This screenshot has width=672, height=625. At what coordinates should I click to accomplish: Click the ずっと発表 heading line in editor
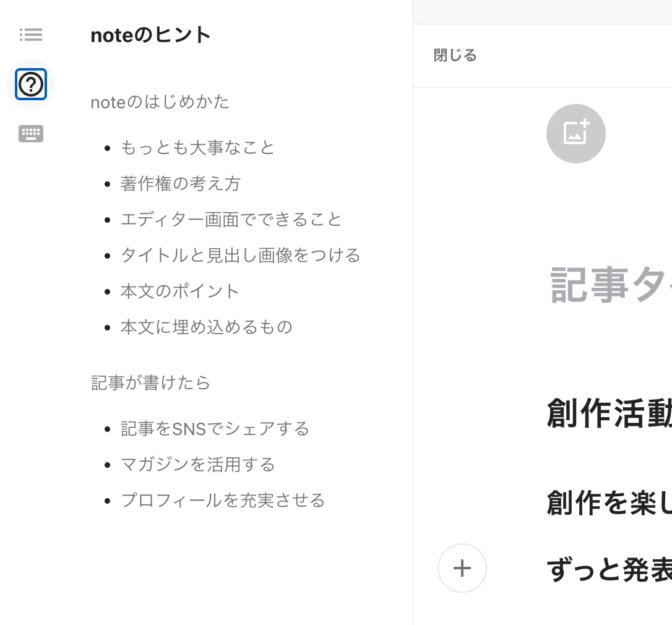[610, 570]
